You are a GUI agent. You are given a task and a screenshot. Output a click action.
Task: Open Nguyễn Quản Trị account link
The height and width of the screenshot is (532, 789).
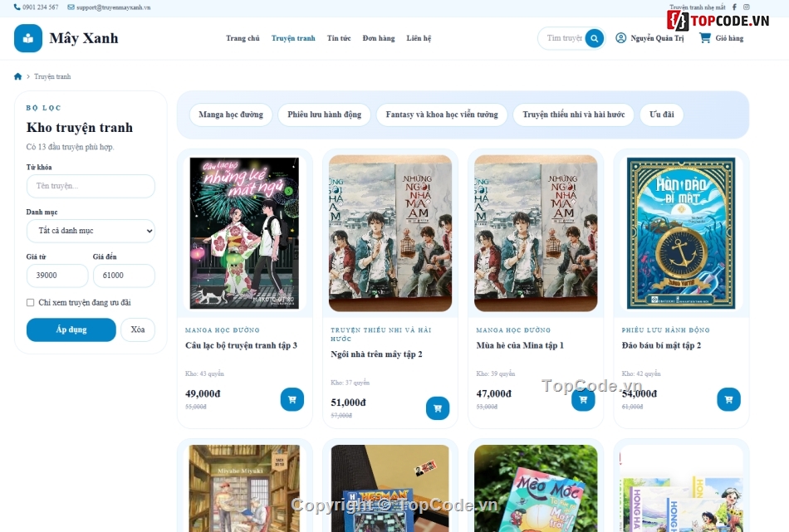657,38
